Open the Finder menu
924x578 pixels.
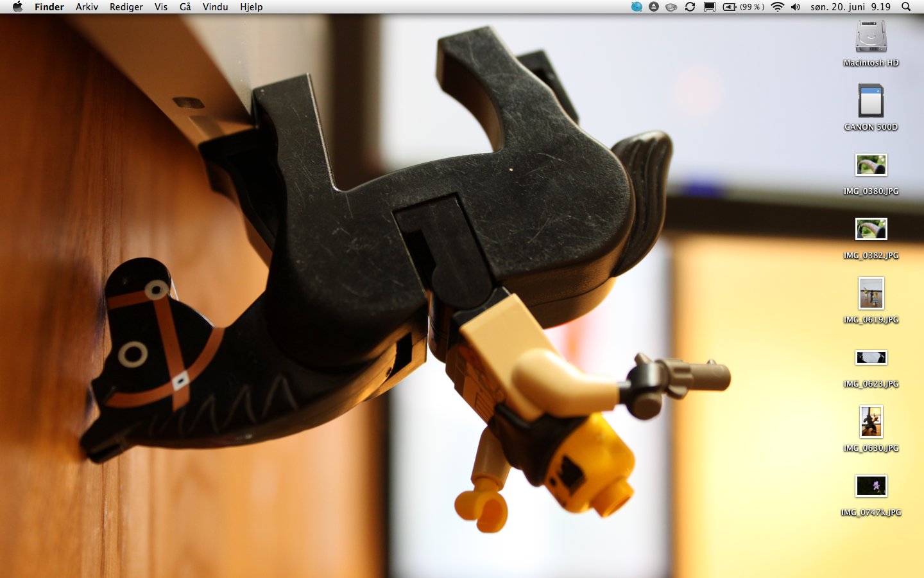49,6
